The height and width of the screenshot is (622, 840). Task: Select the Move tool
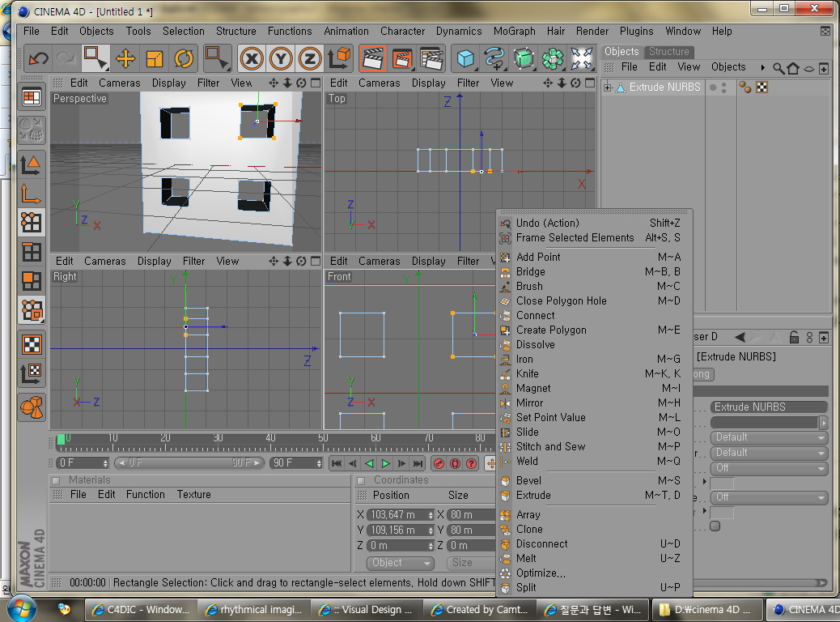pyautogui.click(x=125, y=58)
